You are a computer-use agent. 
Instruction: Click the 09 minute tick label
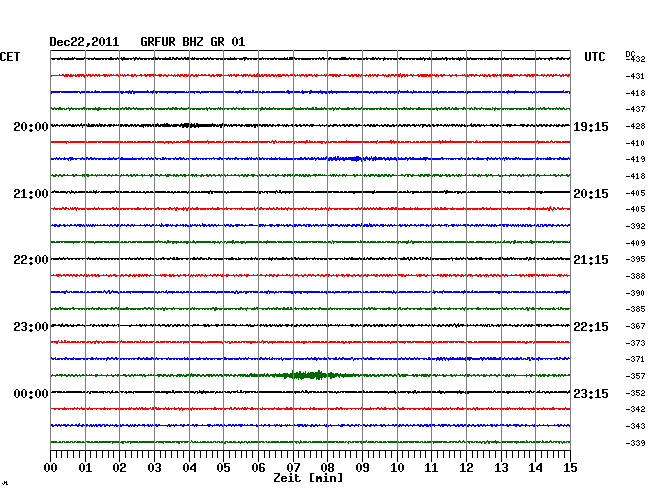362,468
